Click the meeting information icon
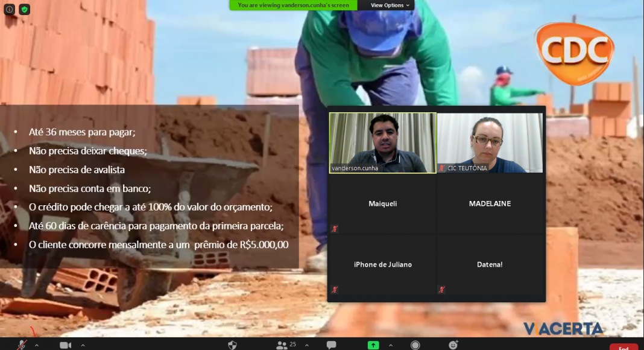Screen dimensions: 644x350 10,10
